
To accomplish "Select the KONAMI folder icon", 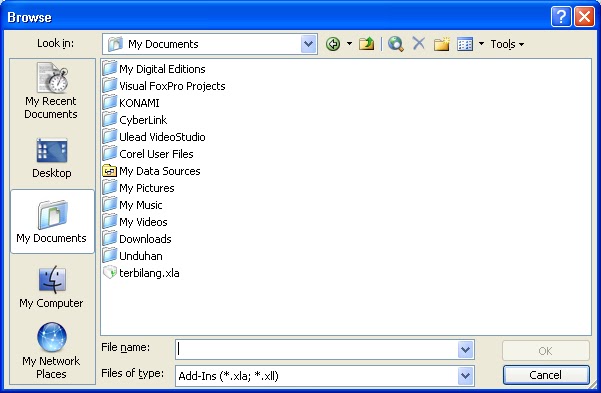I will click(x=110, y=102).
